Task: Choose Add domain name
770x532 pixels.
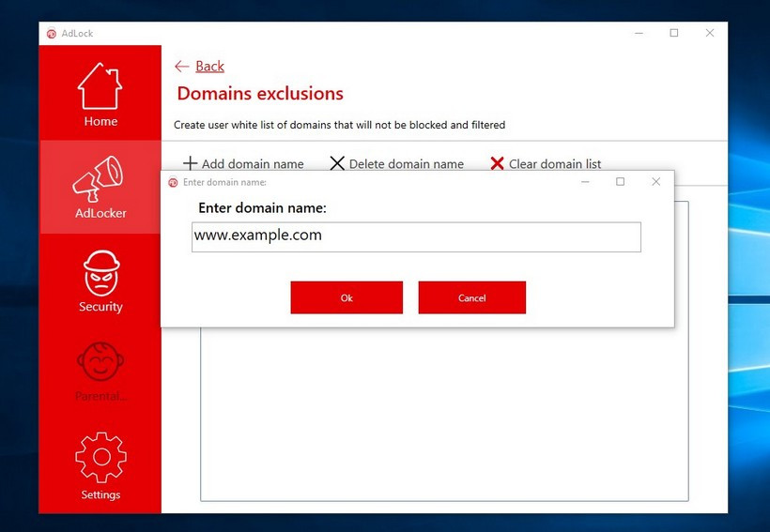Action: coord(253,164)
